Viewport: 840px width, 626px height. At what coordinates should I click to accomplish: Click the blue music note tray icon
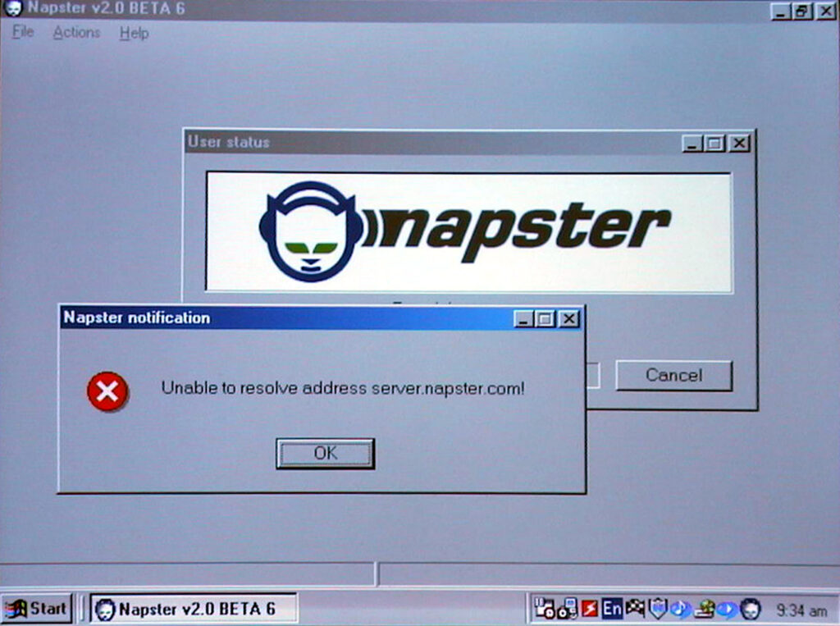pyautogui.click(x=680, y=609)
